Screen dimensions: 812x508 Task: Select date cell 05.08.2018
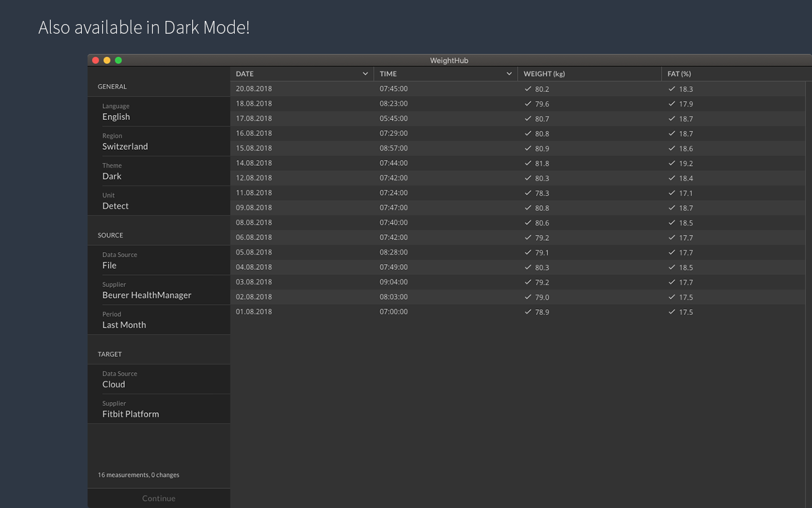254,252
